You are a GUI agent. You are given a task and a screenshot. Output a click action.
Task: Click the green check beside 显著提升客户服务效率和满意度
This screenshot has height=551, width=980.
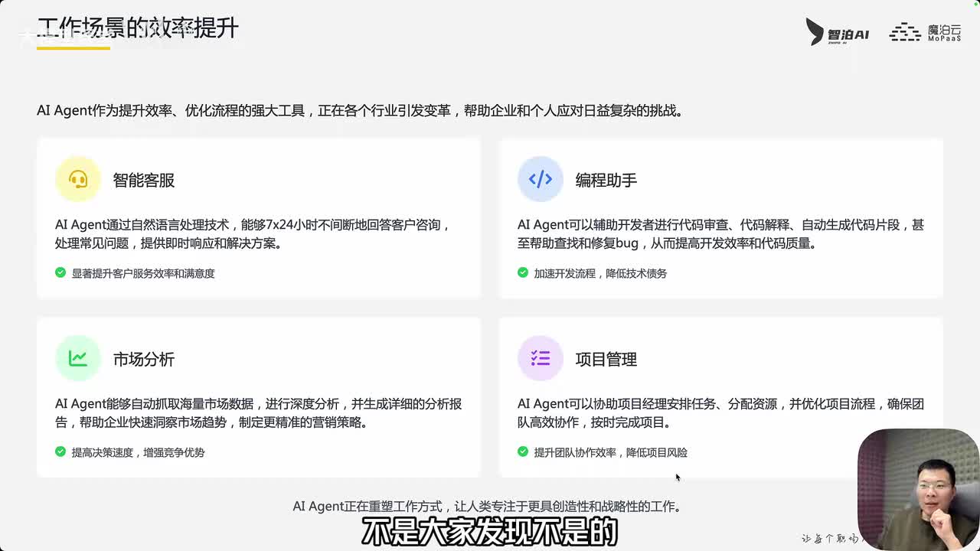pyautogui.click(x=60, y=272)
